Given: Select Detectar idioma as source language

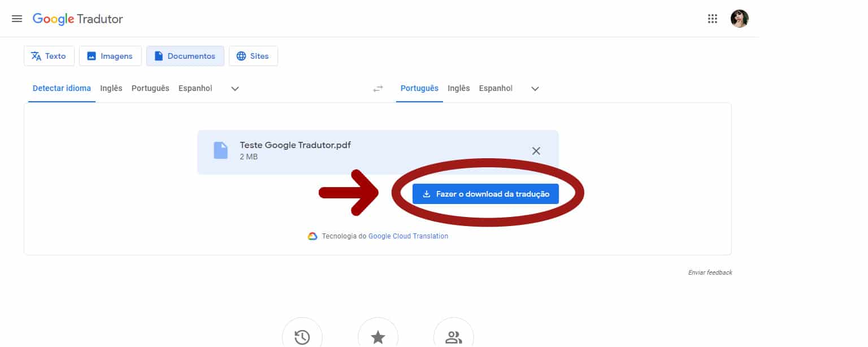Looking at the screenshot, I should pos(61,88).
